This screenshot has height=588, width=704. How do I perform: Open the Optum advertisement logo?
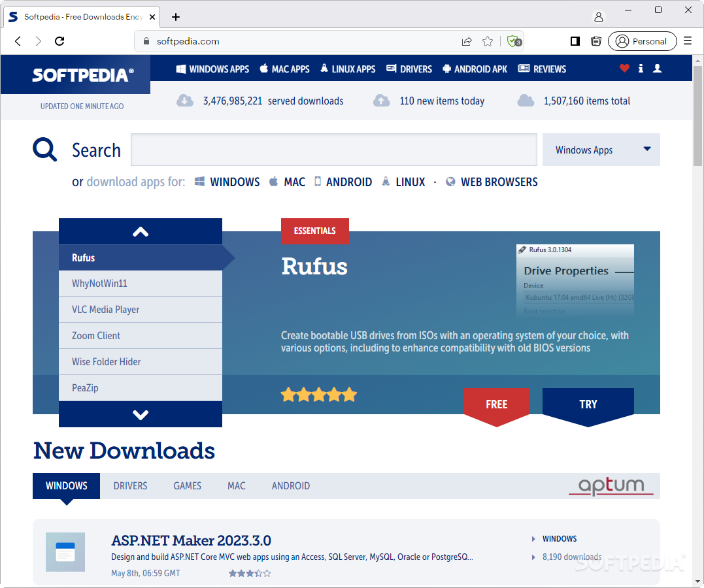611,485
